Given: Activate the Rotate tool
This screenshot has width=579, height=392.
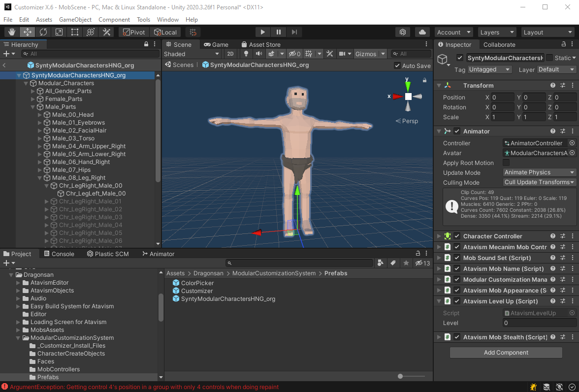Looking at the screenshot, I should click(44, 32).
